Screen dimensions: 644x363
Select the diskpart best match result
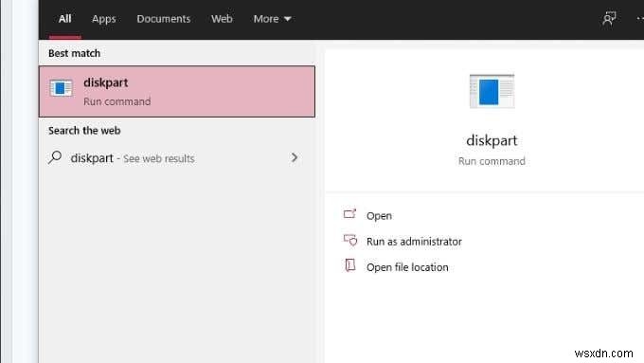pos(177,92)
